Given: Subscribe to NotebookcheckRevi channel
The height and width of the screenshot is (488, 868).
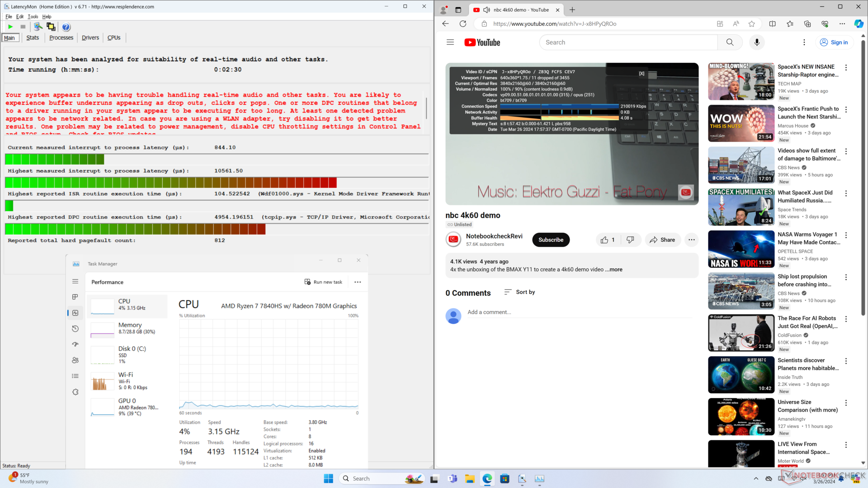Looking at the screenshot, I should (551, 240).
